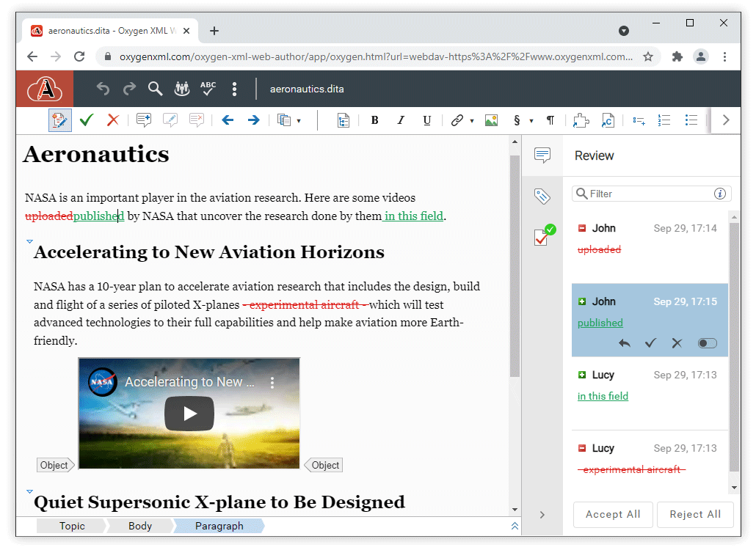Screen dimensions: 756x550
Task: Click the Reject All button
Action: pos(694,514)
